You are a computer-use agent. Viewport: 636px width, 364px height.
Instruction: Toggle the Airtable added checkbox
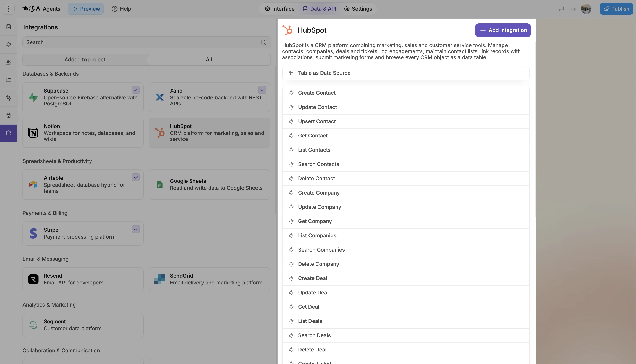tap(136, 177)
